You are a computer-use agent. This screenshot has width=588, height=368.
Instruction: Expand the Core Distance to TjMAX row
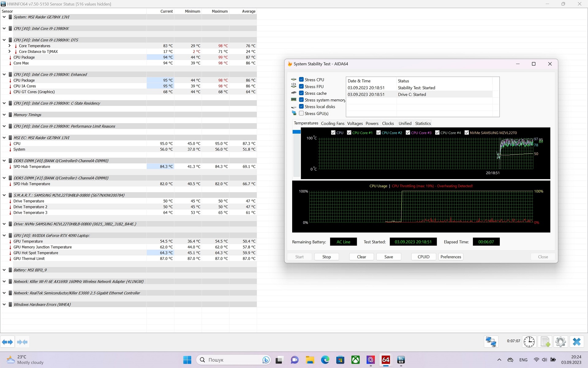click(9, 52)
